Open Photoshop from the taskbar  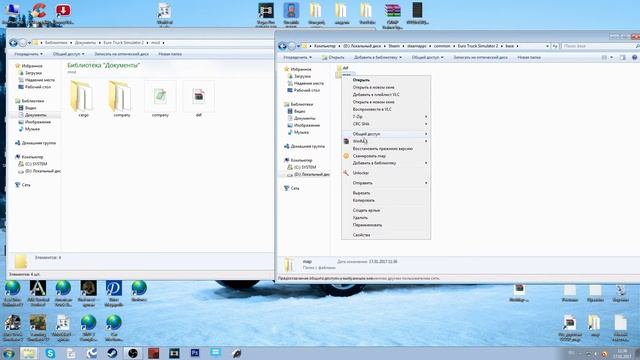point(195,353)
